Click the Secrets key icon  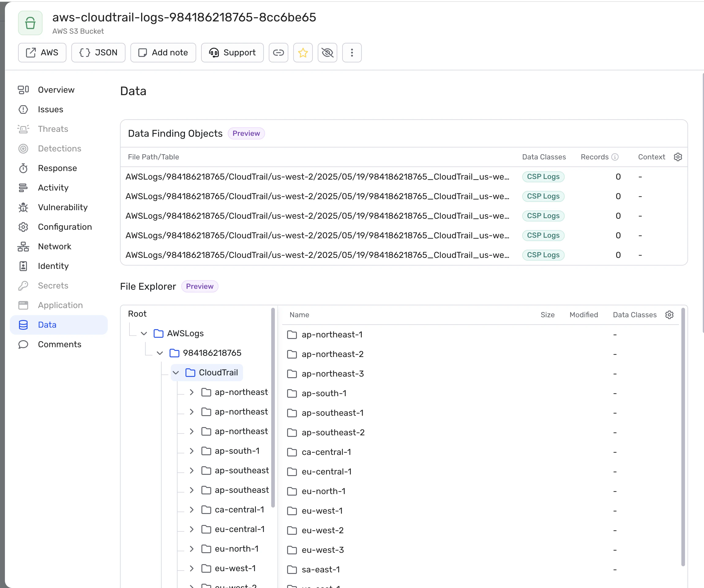(x=23, y=286)
